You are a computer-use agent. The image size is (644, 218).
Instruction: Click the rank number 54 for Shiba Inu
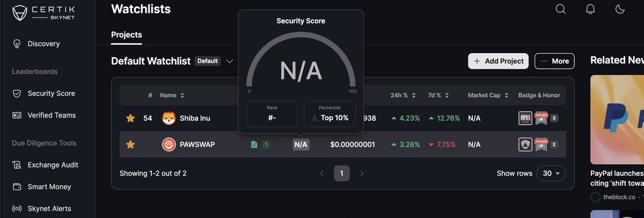pos(148,118)
